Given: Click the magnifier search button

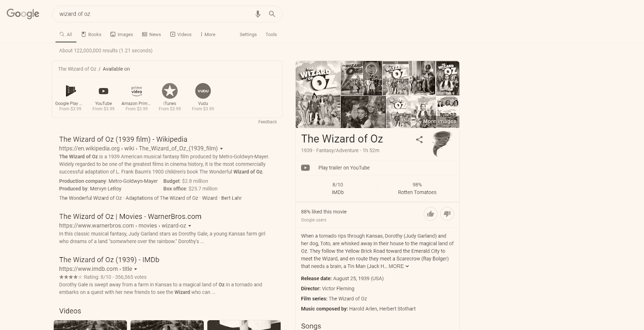Looking at the screenshot, I should (x=272, y=14).
